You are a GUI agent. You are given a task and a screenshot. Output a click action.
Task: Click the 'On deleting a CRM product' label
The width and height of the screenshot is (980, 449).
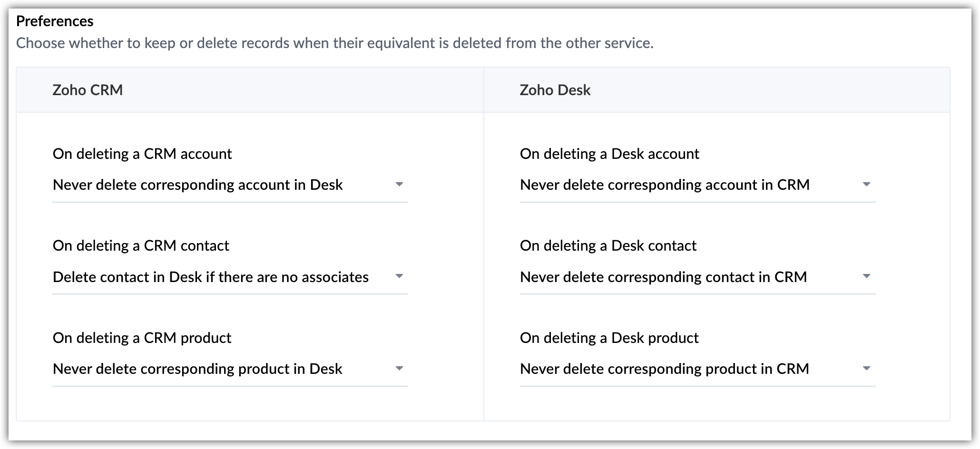(x=142, y=338)
